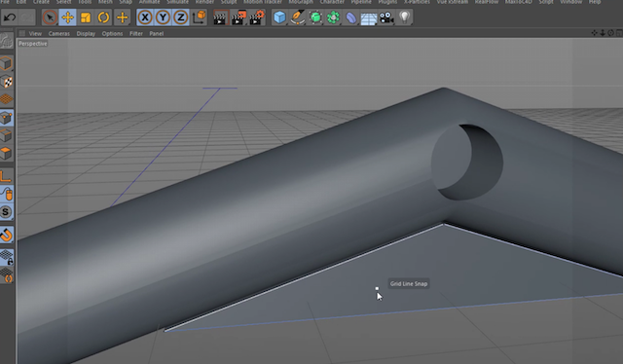
Task: Select the Rotate tool
Action: [104, 18]
